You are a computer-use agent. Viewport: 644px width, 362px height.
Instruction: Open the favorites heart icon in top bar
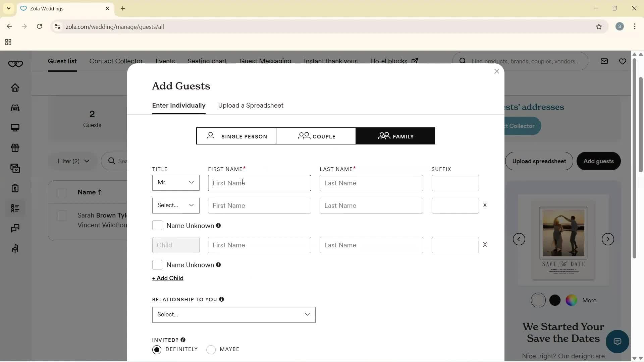click(x=623, y=61)
